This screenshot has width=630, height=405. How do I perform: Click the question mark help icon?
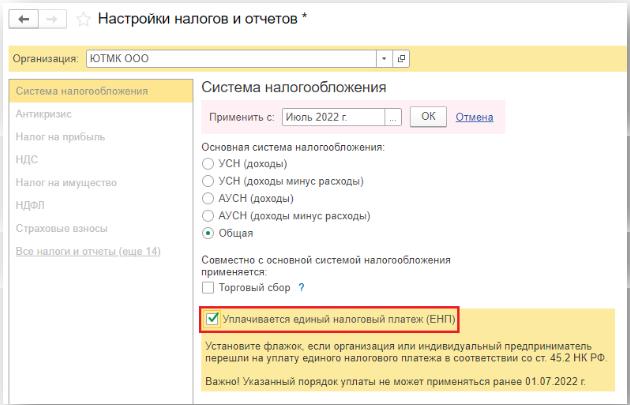(300, 288)
